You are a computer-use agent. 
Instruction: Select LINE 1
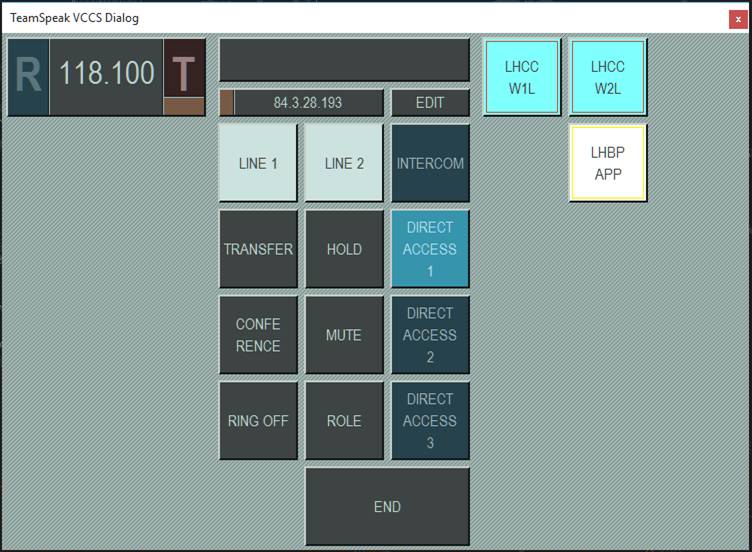point(258,163)
